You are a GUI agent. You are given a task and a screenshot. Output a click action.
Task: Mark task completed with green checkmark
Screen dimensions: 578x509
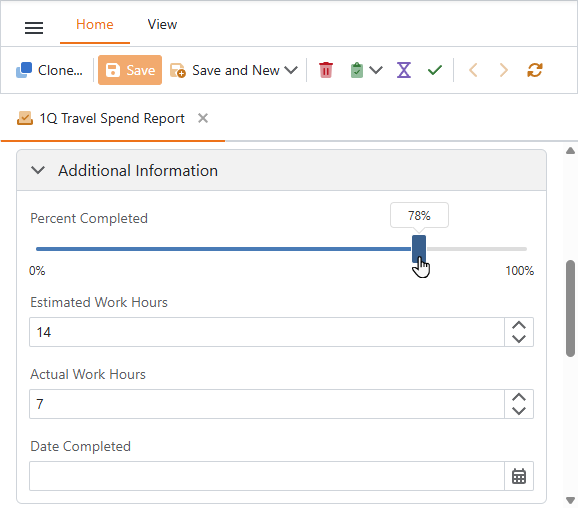tap(435, 70)
